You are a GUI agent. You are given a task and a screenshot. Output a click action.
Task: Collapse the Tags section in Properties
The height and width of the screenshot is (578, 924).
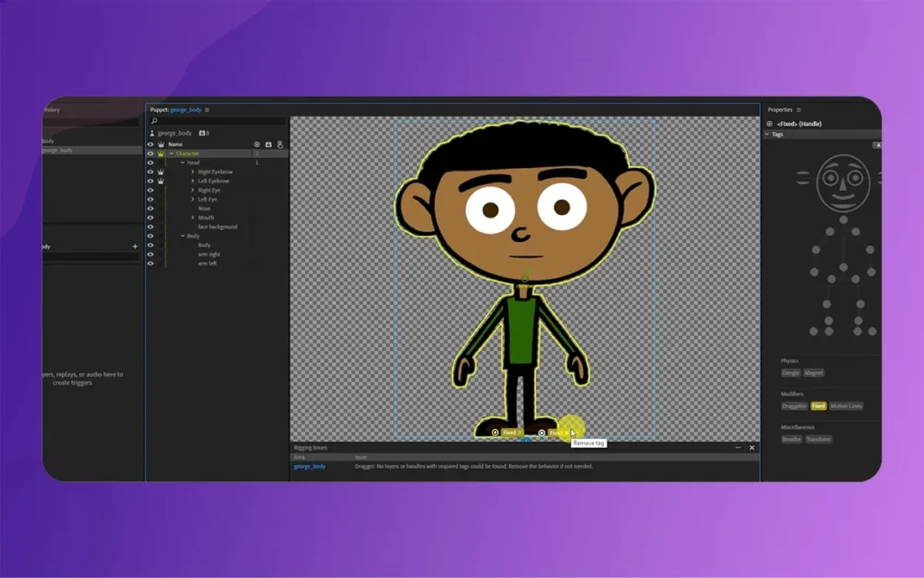point(768,134)
